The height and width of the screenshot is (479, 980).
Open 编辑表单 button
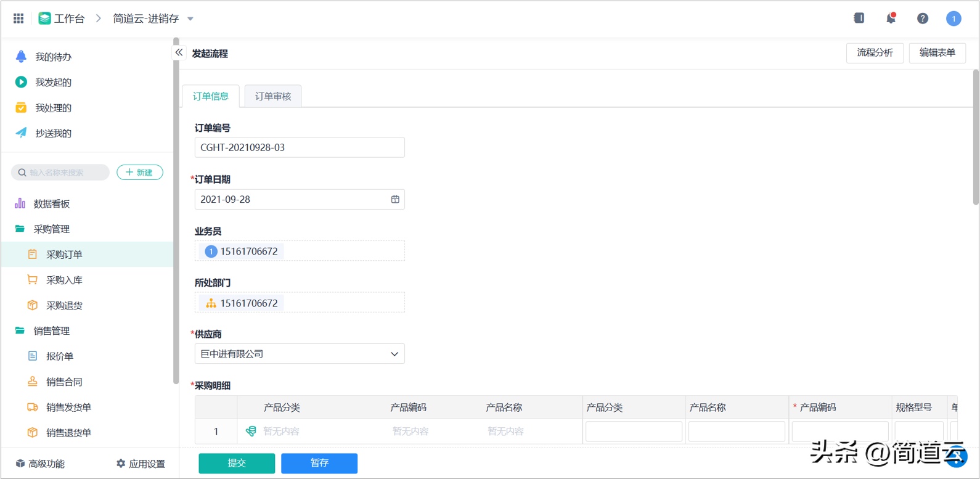coord(937,53)
